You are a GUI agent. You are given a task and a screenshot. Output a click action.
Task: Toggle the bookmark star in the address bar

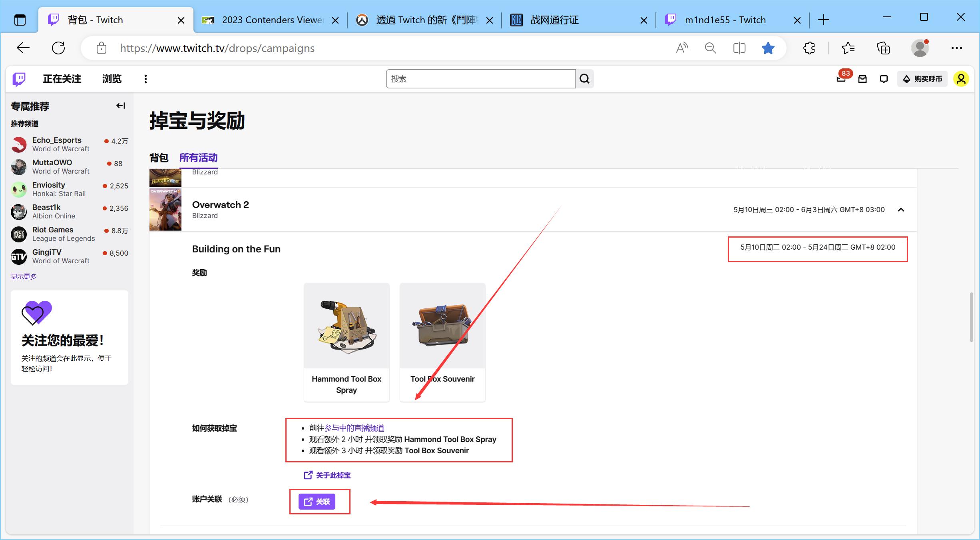(767, 48)
